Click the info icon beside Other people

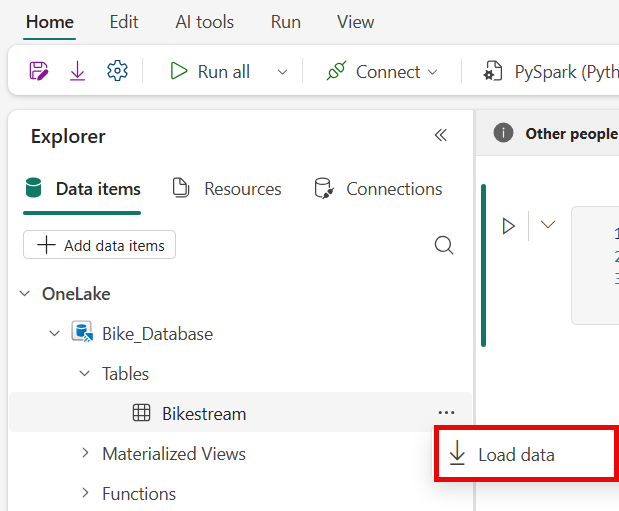(503, 133)
